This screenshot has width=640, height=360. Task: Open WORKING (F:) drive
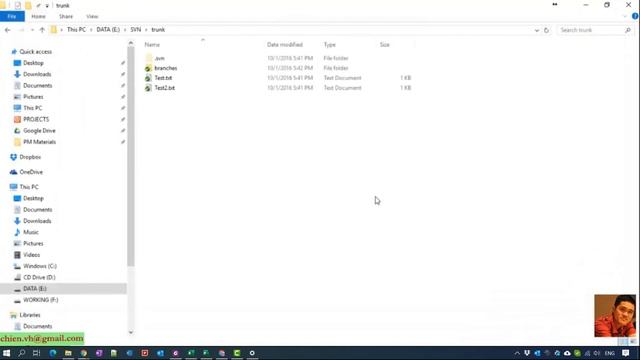40,300
